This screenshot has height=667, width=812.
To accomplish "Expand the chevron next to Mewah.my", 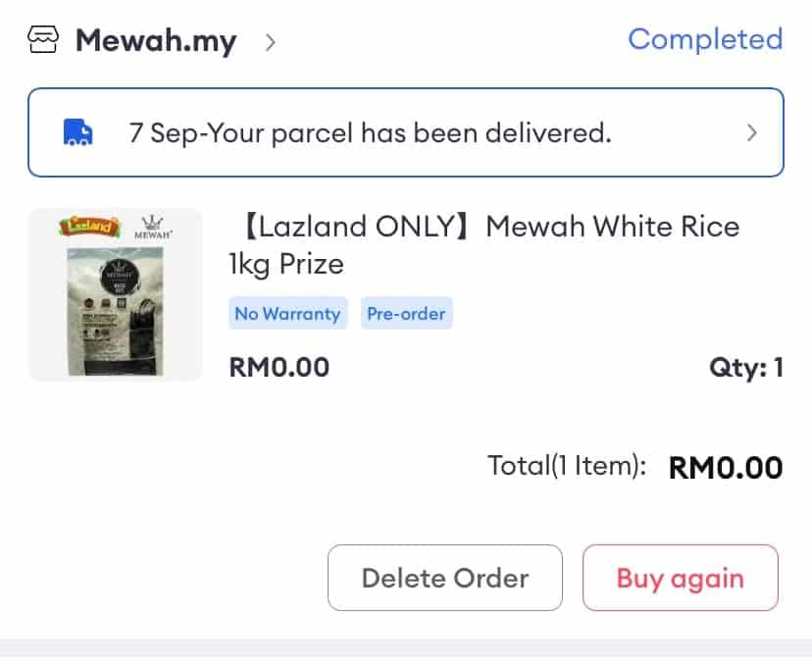I will (x=271, y=42).
